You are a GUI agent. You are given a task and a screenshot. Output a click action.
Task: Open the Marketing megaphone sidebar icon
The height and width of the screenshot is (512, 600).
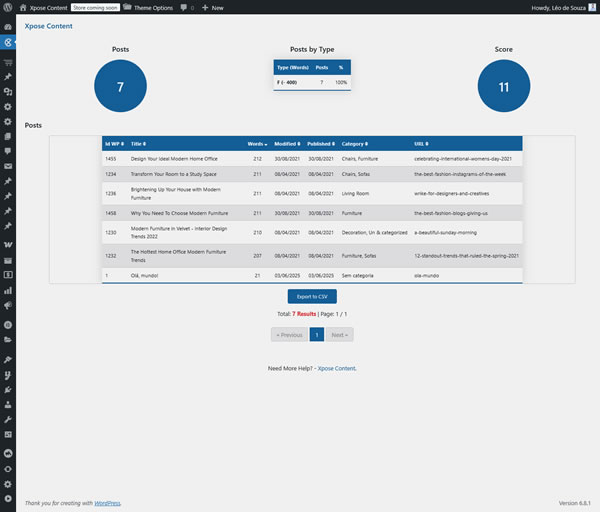pos(8,305)
